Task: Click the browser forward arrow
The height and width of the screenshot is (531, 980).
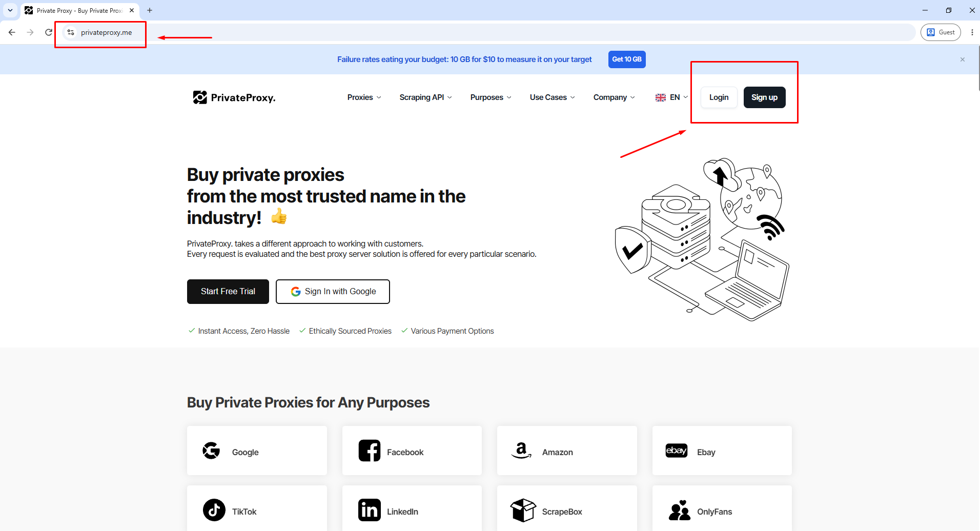Action: (30, 32)
